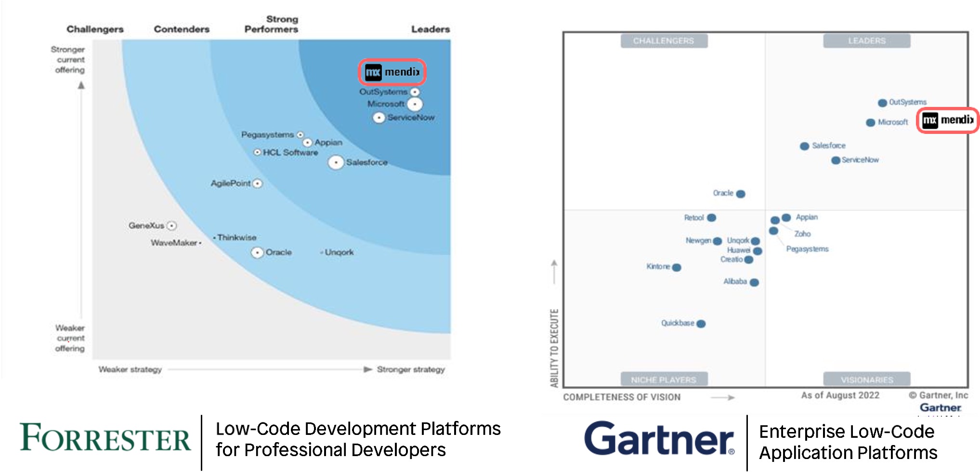Select the GeneXus dot
Screen dimensions: 980x472
point(171,225)
